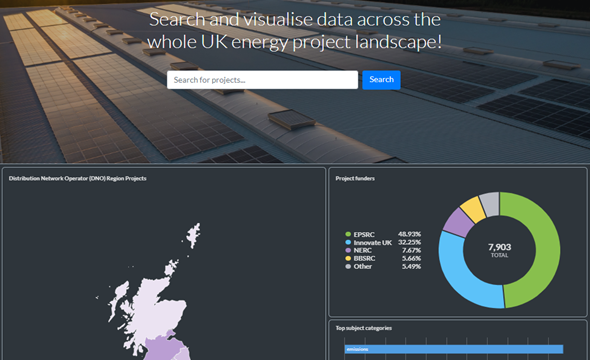The width and height of the screenshot is (590, 360).
Task: Click the purple NERC donut segment
Action: [x=458, y=222]
